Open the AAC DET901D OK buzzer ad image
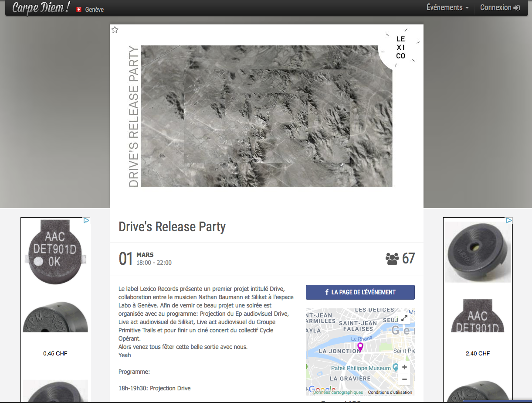Image resolution: width=532 pixels, height=403 pixels. point(55,252)
